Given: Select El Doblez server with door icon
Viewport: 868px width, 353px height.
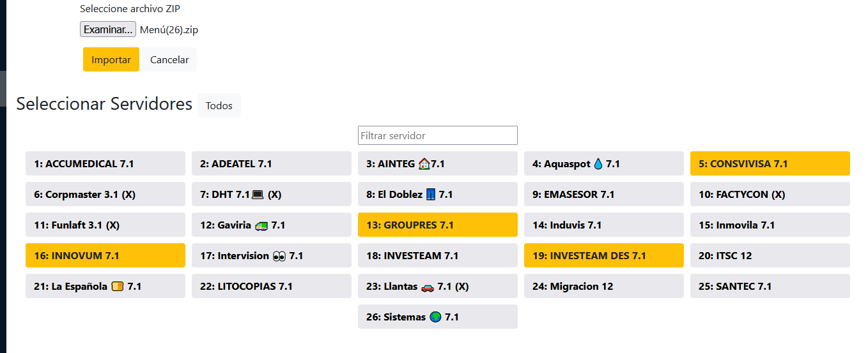Looking at the screenshot, I should coord(437,194).
